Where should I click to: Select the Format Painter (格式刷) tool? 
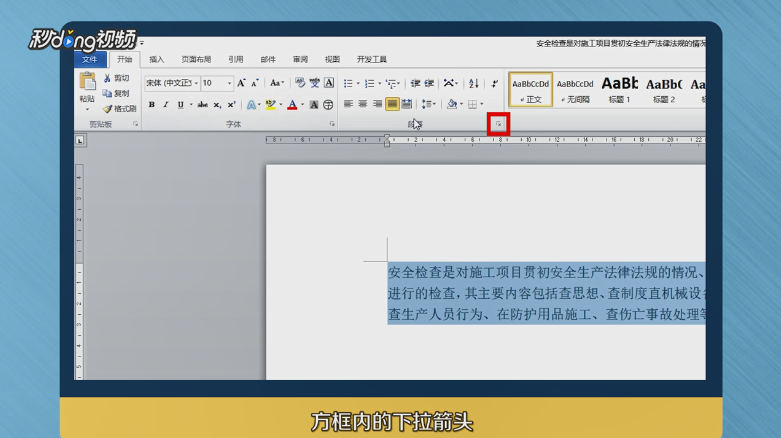click(x=120, y=109)
